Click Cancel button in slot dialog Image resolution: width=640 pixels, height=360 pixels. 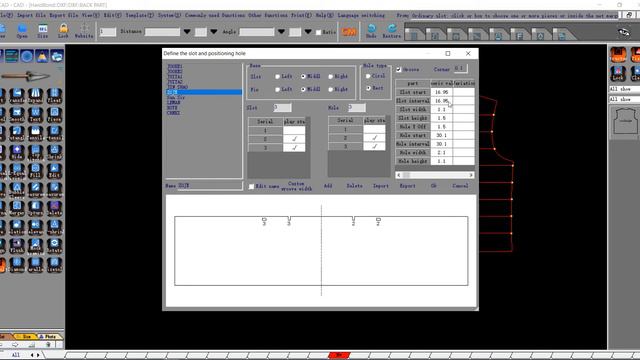click(460, 186)
